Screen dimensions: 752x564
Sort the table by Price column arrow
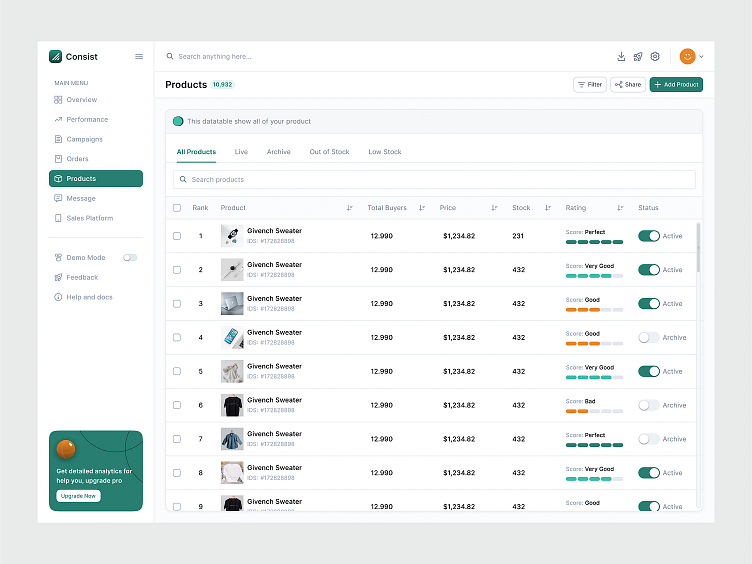[494, 208]
